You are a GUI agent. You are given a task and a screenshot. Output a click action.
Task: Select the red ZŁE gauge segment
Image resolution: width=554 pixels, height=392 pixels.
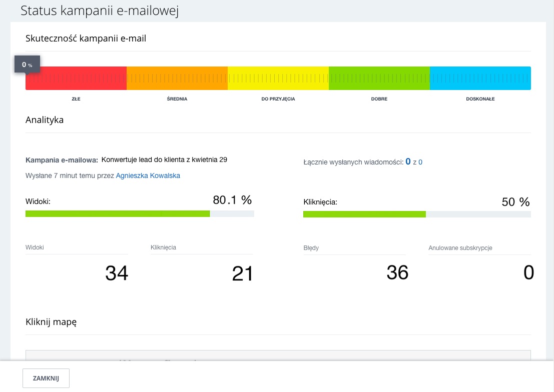(x=76, y=78)
